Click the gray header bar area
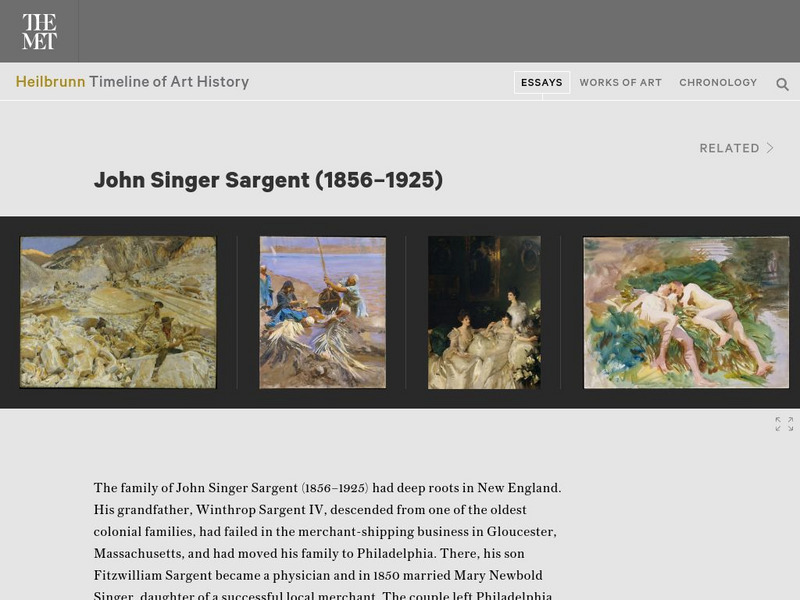800x600 pixels. pos(439,31)
